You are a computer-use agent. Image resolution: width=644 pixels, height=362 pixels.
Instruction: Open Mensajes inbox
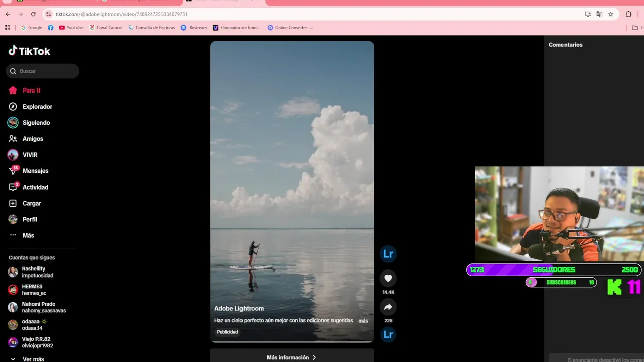[x=35, y=171]
